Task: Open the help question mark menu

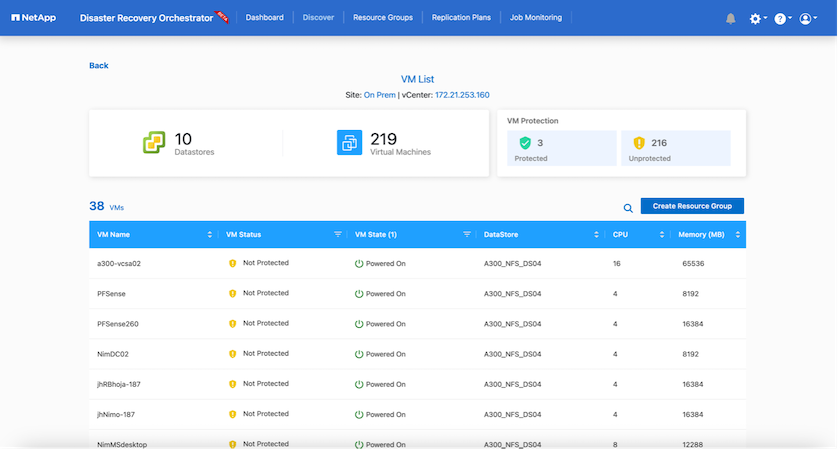Action: (780, 18)
